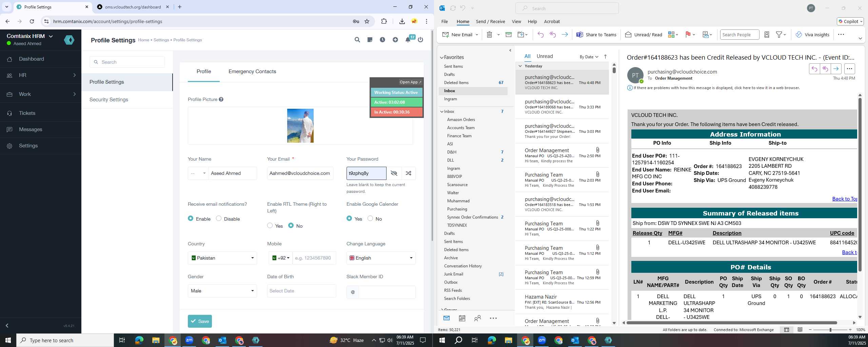Switch to Unread filter in message list
The height and width of the screenshot is (347, 868).
[x=545, y=56]
